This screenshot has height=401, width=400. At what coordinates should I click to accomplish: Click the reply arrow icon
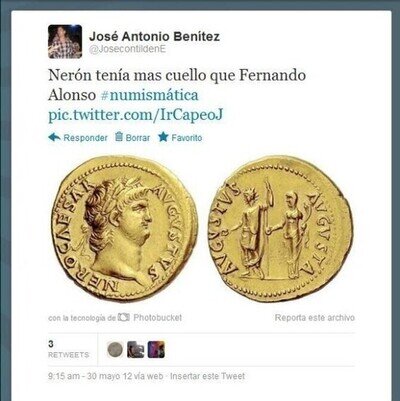point(54,137)
